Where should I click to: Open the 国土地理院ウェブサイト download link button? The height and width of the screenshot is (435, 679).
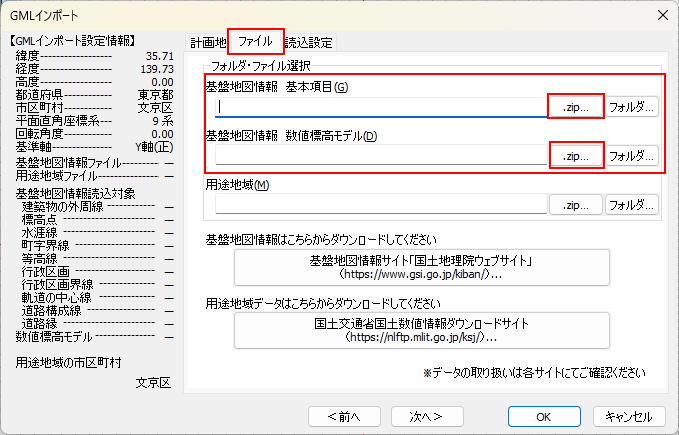click(x=419, y=267)
